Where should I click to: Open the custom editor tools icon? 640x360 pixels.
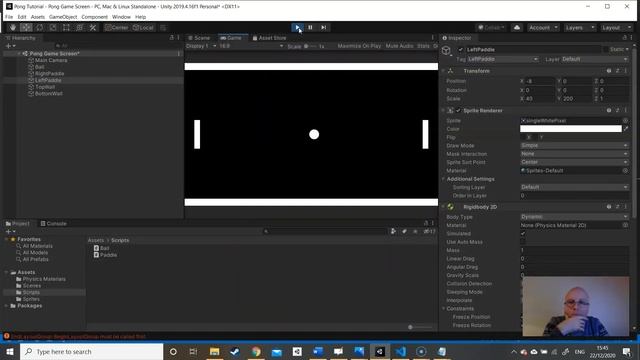pyautogui.click(x=93, y=27)
